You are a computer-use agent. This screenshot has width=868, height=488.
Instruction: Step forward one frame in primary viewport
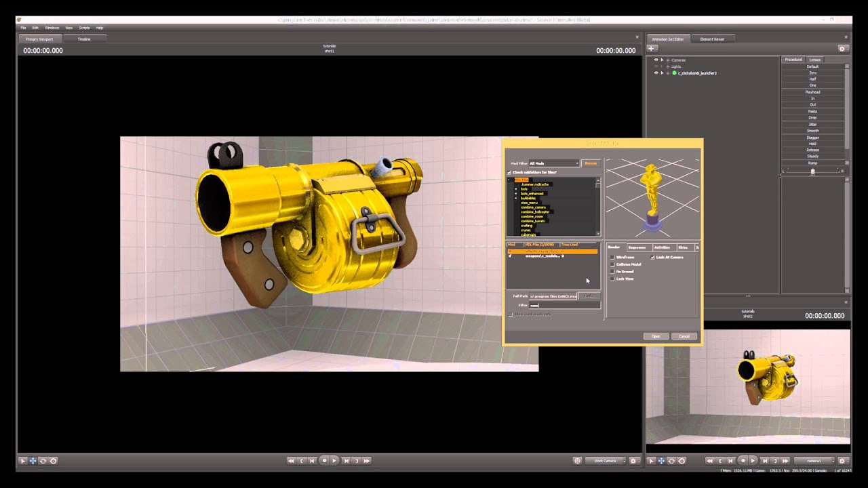(x=347, y=460)
